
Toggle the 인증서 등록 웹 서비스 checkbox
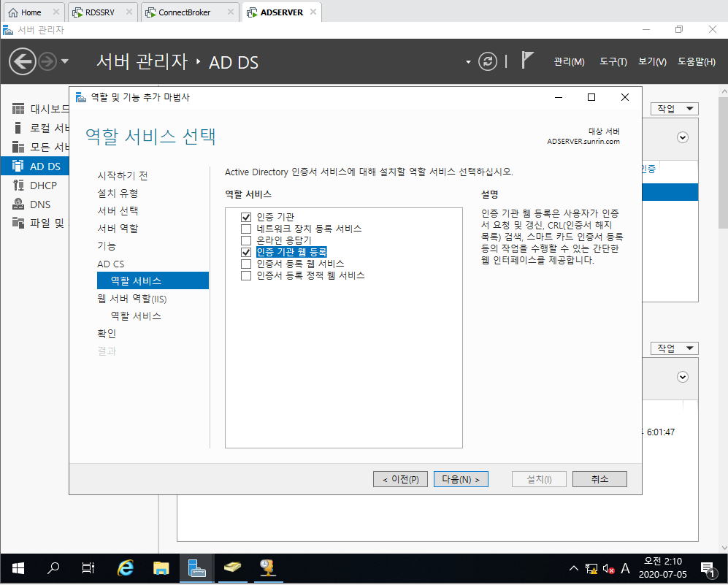tap(246, 264)
